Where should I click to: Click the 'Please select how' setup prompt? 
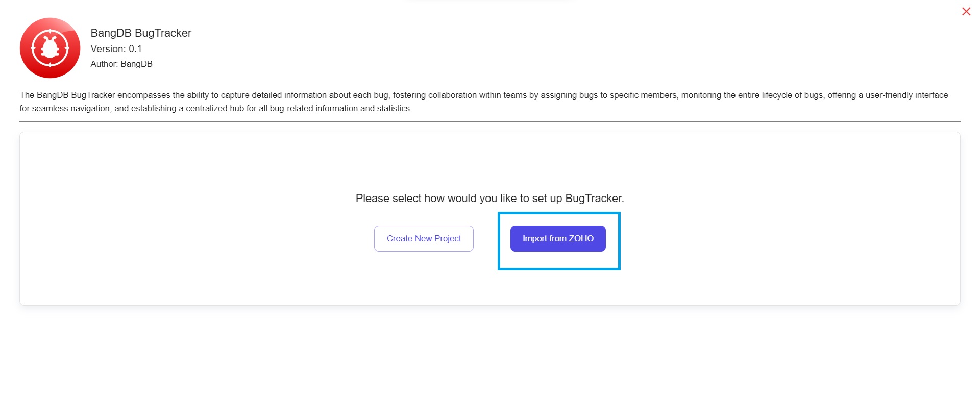[x=489, y=198]
